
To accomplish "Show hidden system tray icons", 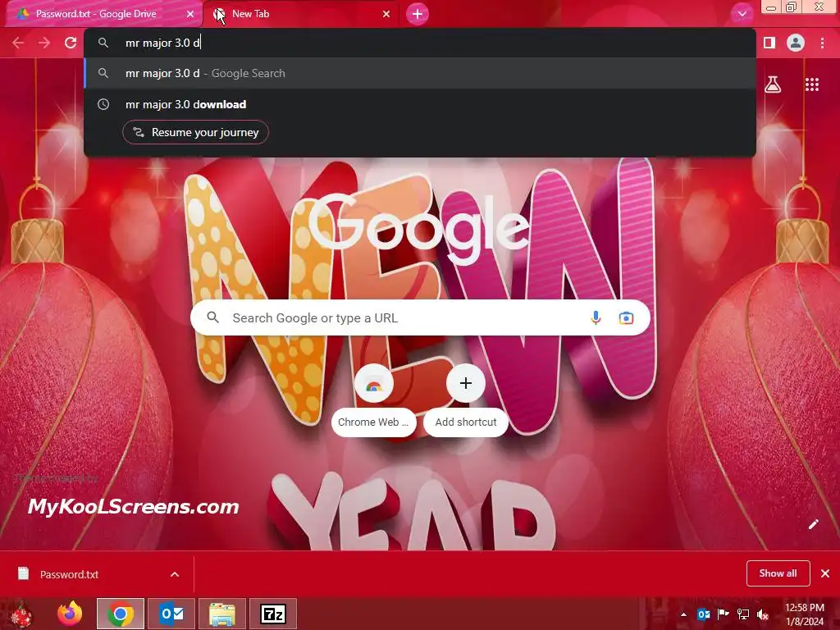I will coord(683,614).
